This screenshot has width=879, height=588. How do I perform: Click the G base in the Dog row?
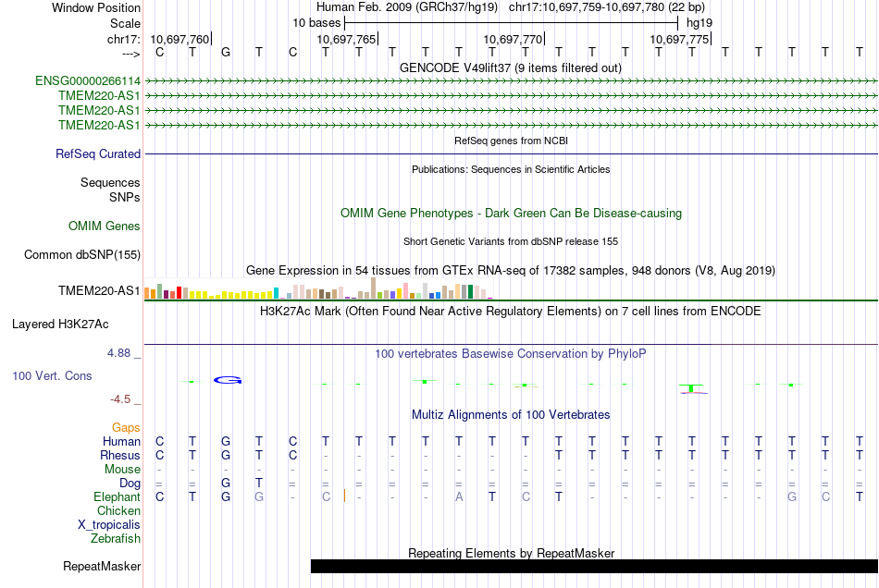pos(226,484)
